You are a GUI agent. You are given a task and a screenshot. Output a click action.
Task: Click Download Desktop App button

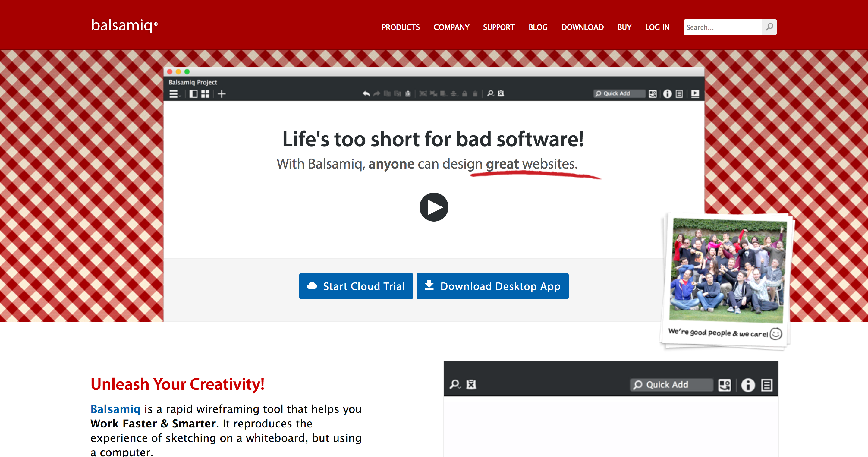point(492,286)
